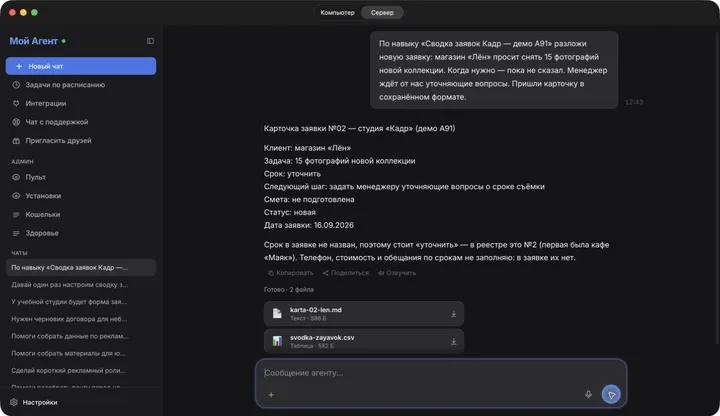Click the green status dot beside Мой Агент
Screen dimensions: 720x416
(x=64, y=41)
